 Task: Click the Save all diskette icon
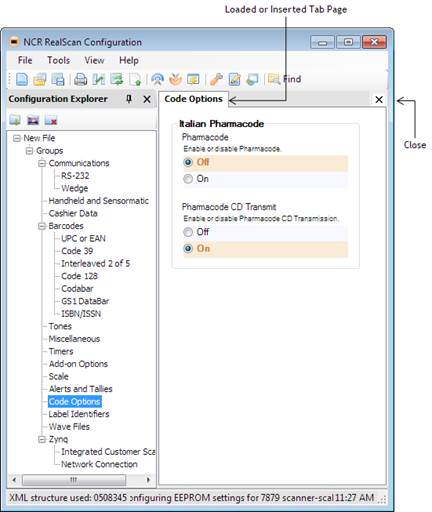58,79
